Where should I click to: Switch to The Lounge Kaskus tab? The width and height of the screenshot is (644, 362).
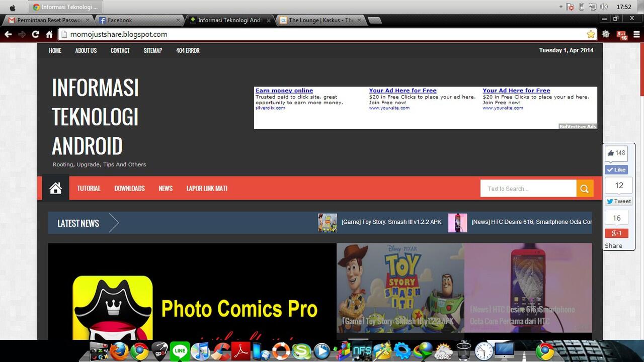point(321,20)
